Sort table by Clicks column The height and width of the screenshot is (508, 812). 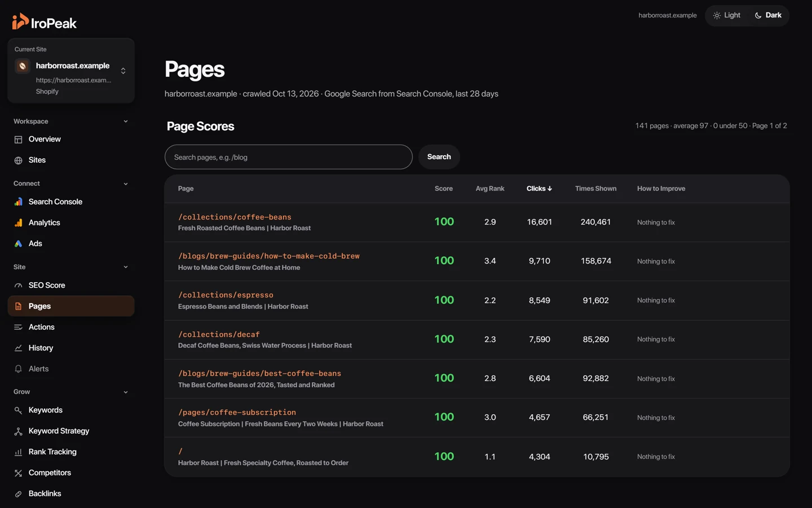click(x=539, y=189)
